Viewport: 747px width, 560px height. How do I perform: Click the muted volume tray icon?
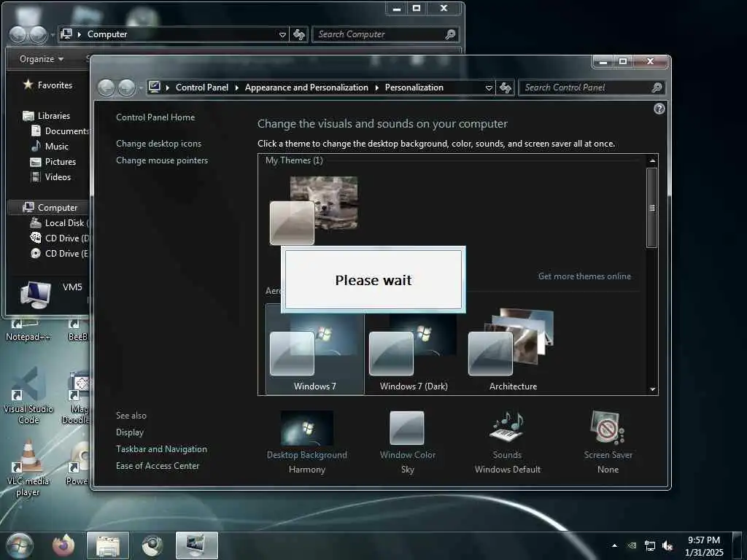click(667, 545)
